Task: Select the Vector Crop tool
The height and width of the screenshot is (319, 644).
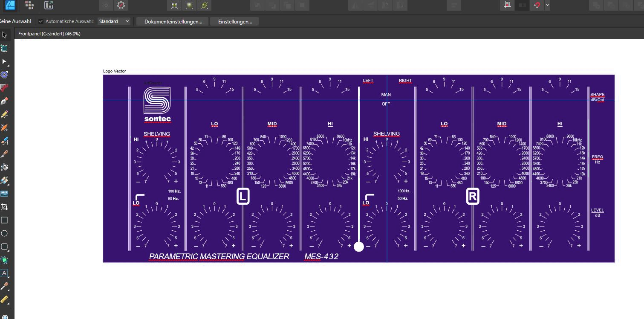Action: (x=5, y=207)
